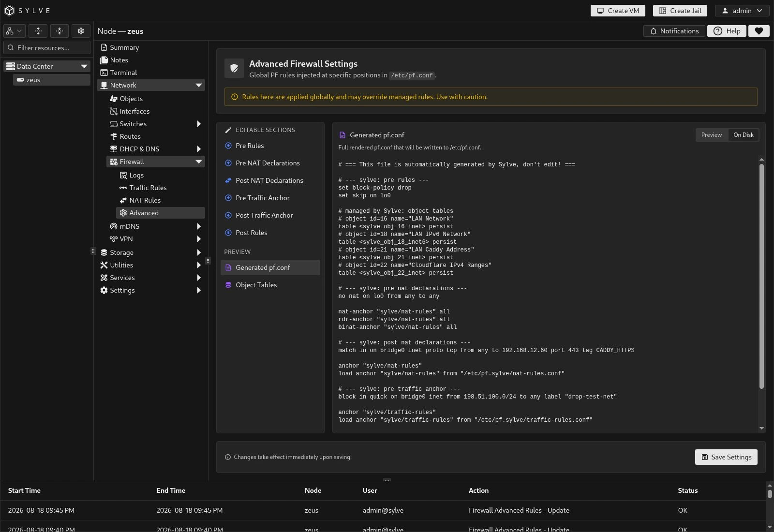Click the Status column header
The height and width of the screenshot is (532, 774).
click(x=687, y=490)
